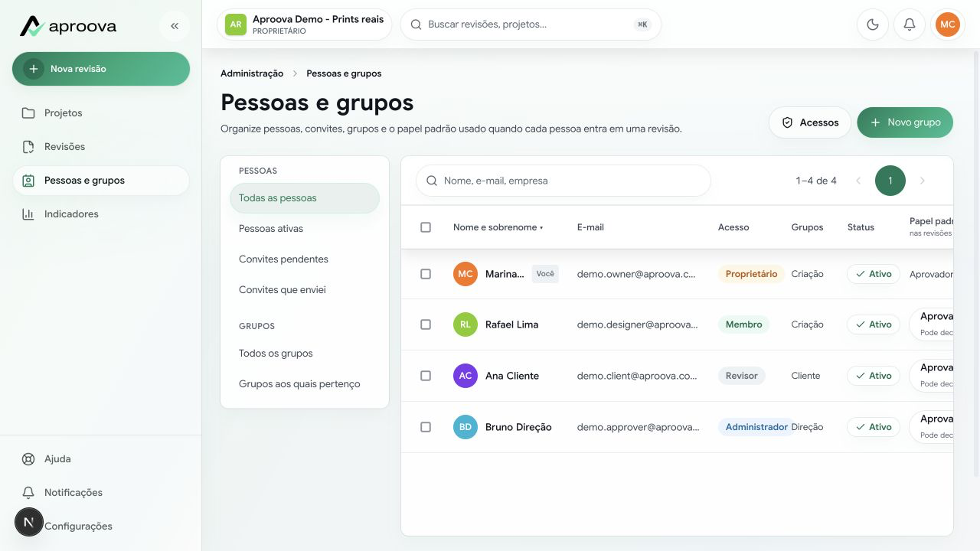Click the Proprietário access badge
Screen dimensions: 980x551
point(751,274)
